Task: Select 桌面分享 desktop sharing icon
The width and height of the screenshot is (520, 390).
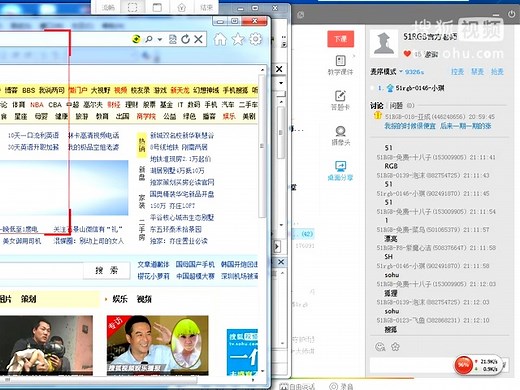Action: click(x=340, y=171)
